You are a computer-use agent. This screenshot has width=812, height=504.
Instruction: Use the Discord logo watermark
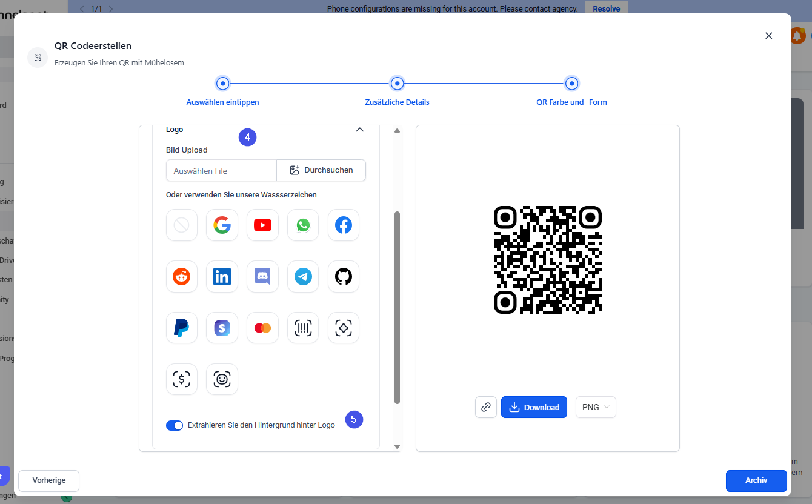(262, 277)
